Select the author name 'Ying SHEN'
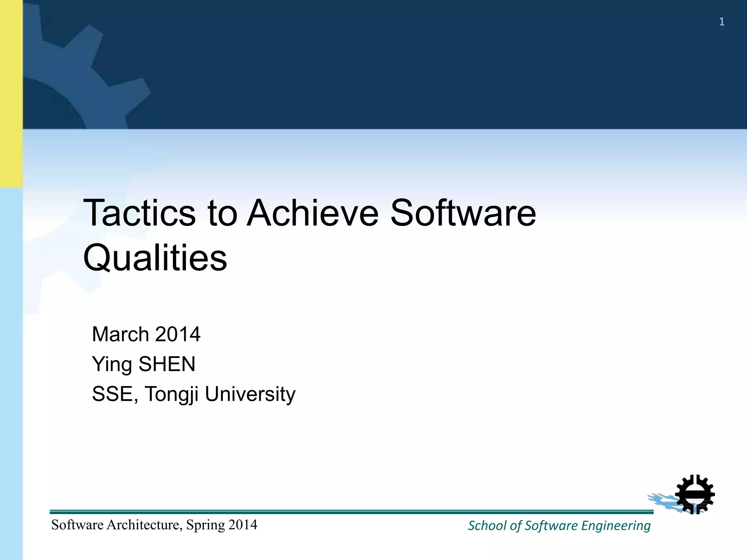The width and height of the screenshot is (747, 560). tap(144, 364)
